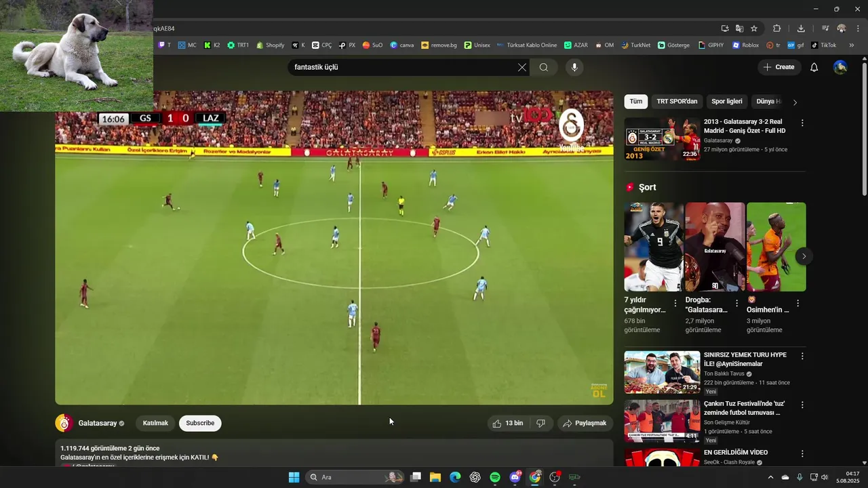Screen dimensions: 868x488
Task: Click the Katılmak join button
Action: click(155, 423)
